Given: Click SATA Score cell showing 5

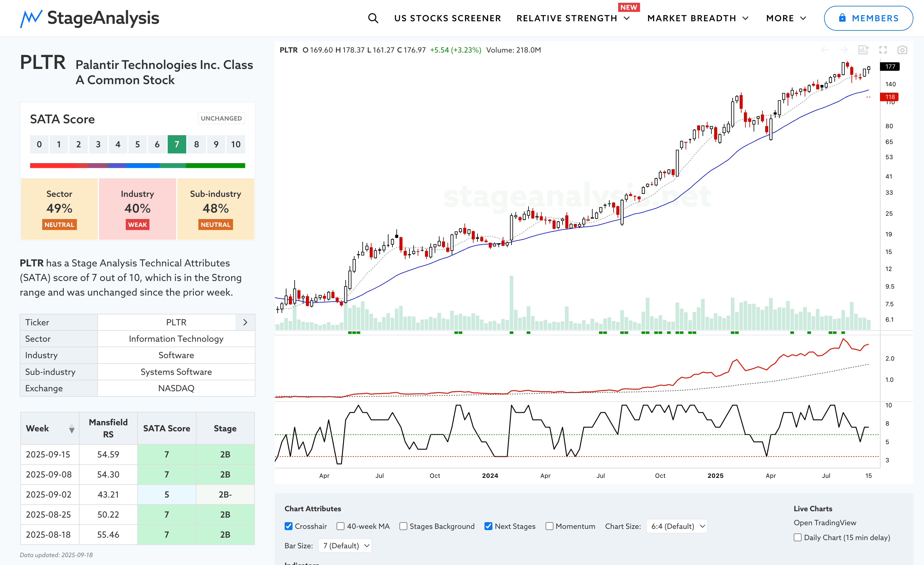Looking at the screenshot, I should click(166, 495).
